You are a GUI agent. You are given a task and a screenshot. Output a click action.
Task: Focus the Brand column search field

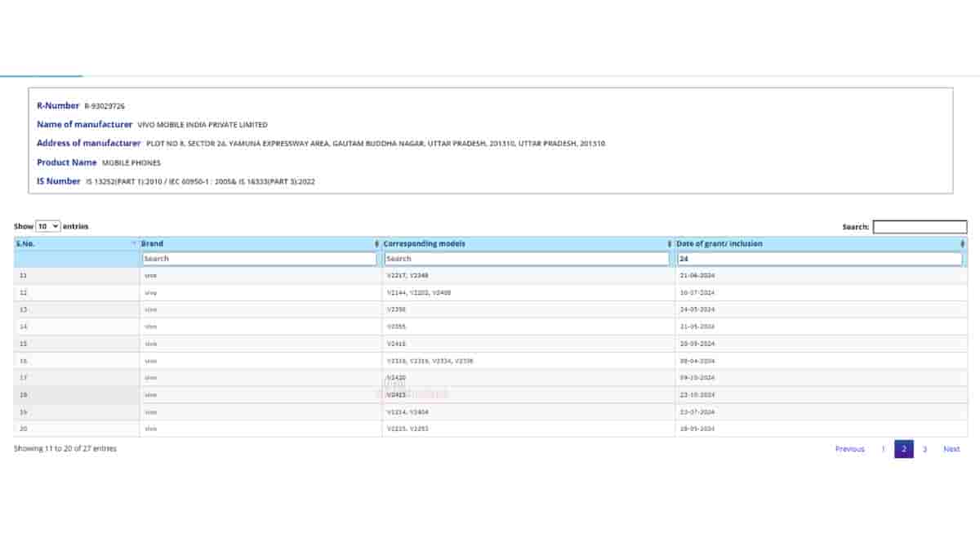tap(259, 259)
